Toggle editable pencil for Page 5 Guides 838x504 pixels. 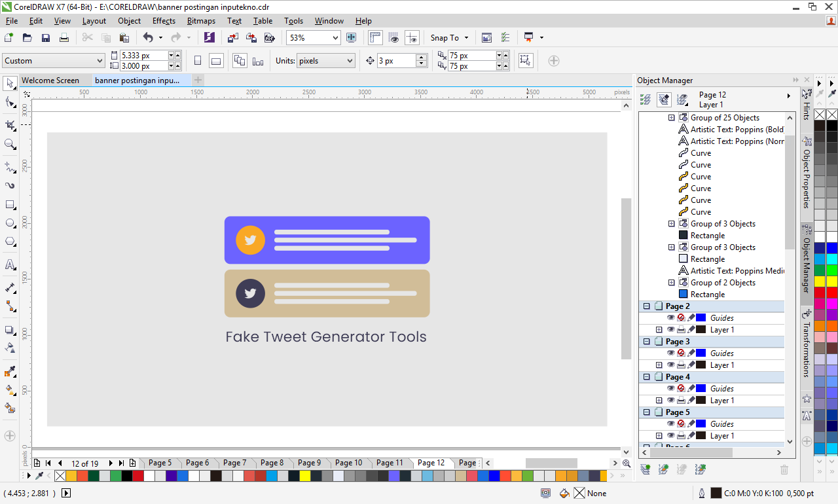point(691,423)
